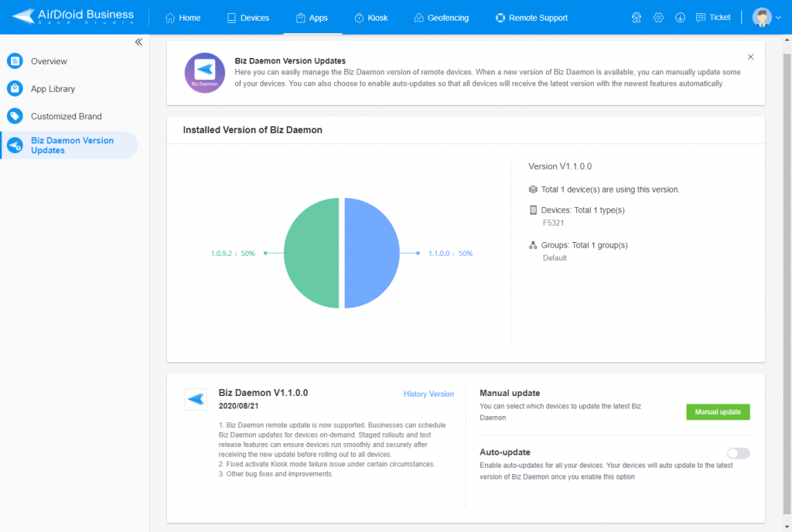Viewport: 792px width, 532px height.
Task: Open the App Library sidebar icon
Action: tap(15, 88)
